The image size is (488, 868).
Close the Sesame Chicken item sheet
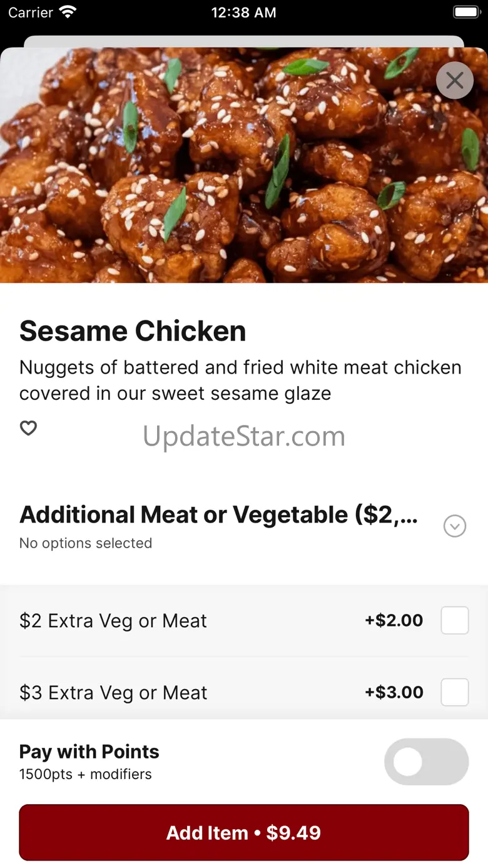point(455,80)
